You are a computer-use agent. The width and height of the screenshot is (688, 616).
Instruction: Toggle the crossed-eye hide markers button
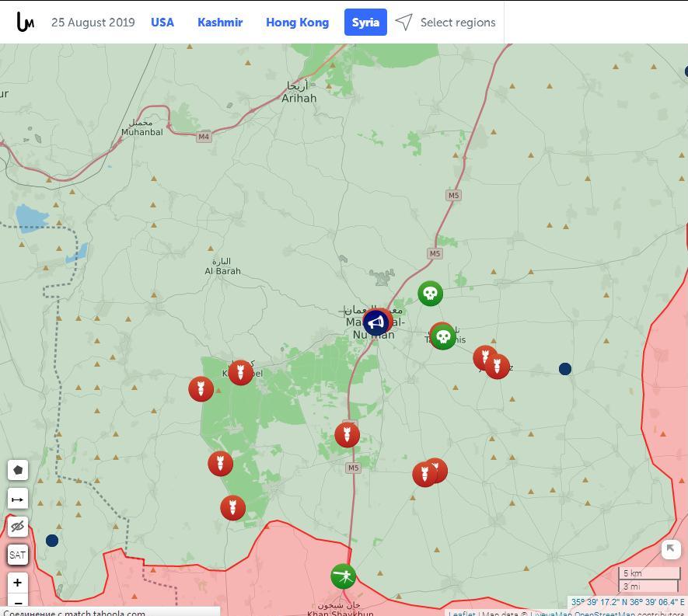tap(18, 527)
